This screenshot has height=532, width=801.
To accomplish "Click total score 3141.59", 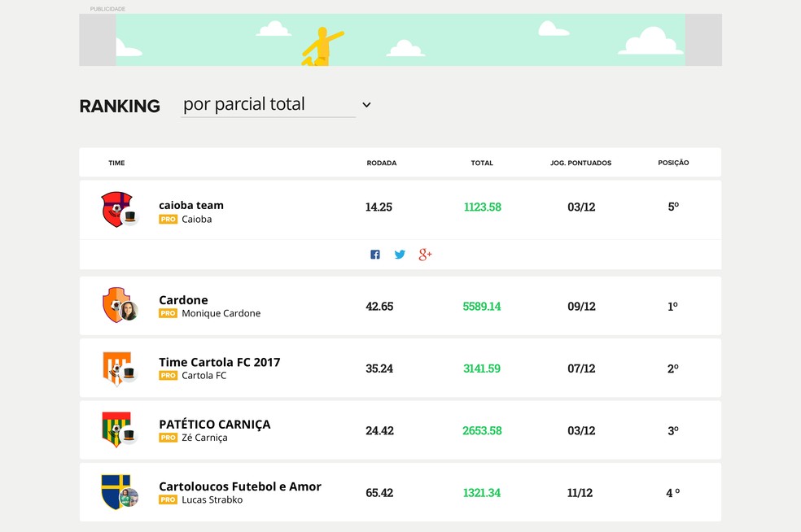I will pyautogui.click(x=482, y=368).
